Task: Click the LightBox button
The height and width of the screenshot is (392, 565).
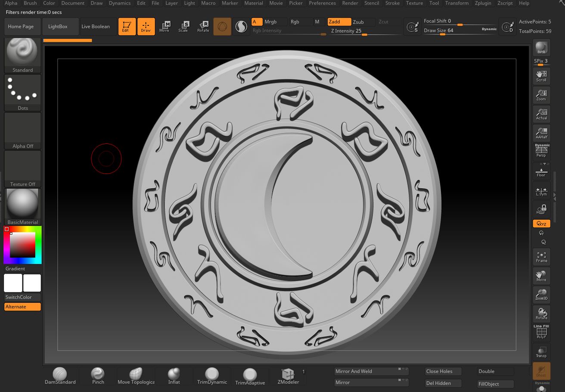Action: (58, 26)
